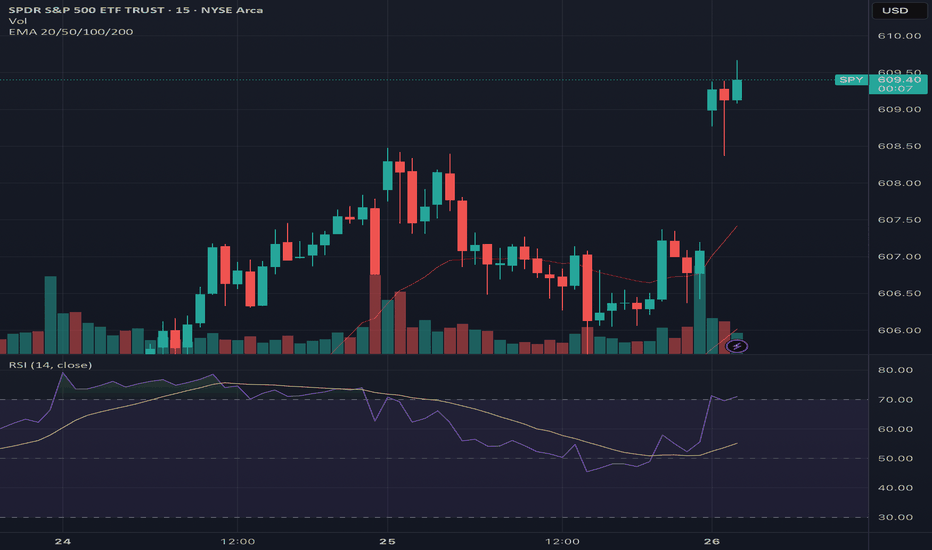The width and height of the screenshot is (932, 550).
Task: Click the RSI 40.00 axis label
Action: click(895, 488)
